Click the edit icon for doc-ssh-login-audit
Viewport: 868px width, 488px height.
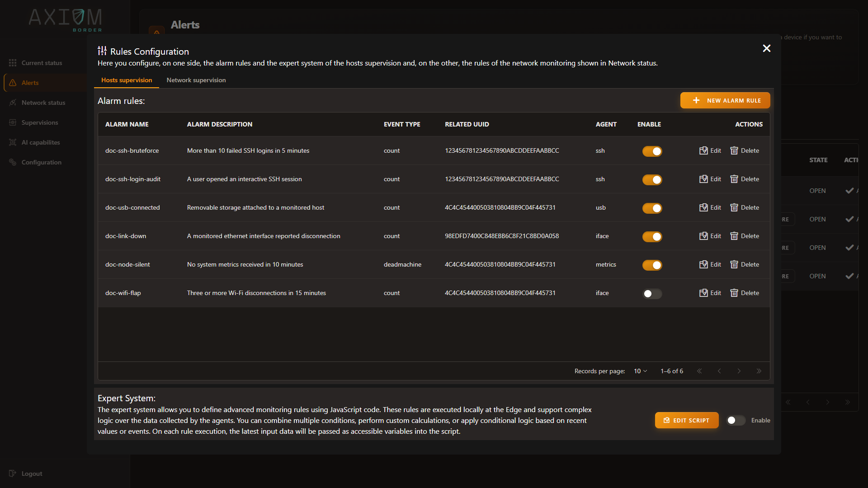click(x=703, y=179)
